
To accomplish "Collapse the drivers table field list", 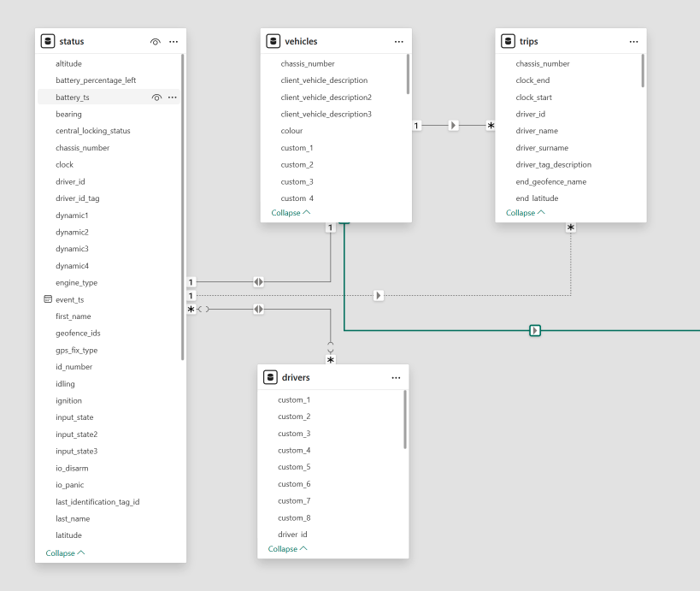I will tap(287, 548).
